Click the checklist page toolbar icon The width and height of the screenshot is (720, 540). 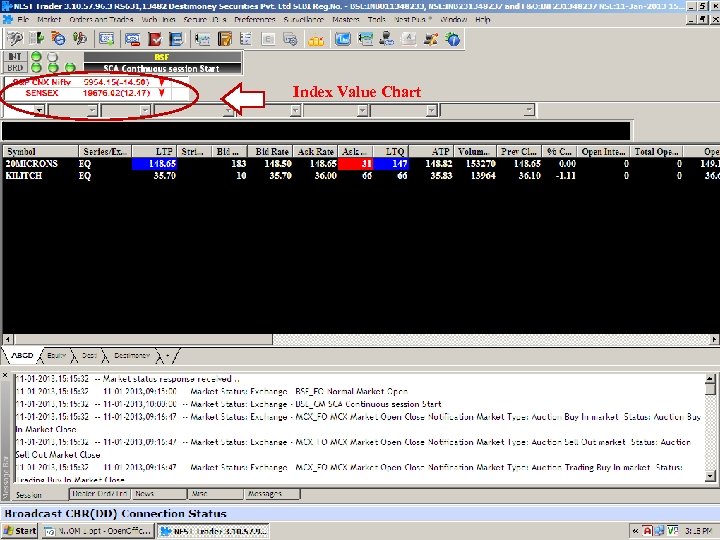coord(246,39)
